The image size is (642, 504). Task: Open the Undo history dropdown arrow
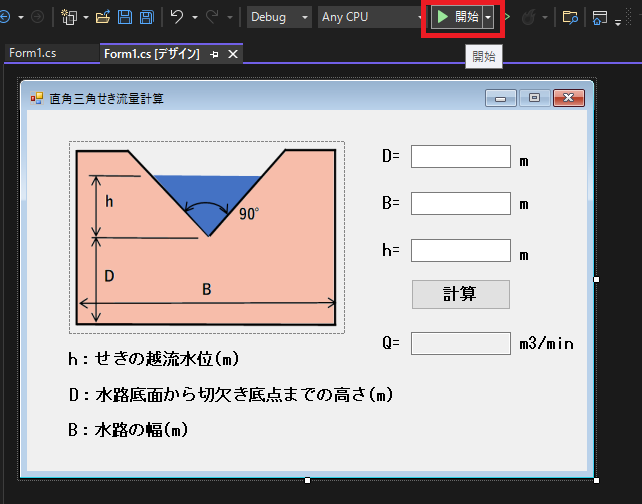click(195, 17)
